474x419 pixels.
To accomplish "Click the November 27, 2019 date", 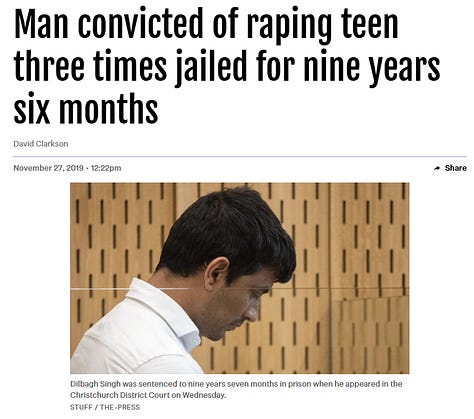I will (48, 168).
